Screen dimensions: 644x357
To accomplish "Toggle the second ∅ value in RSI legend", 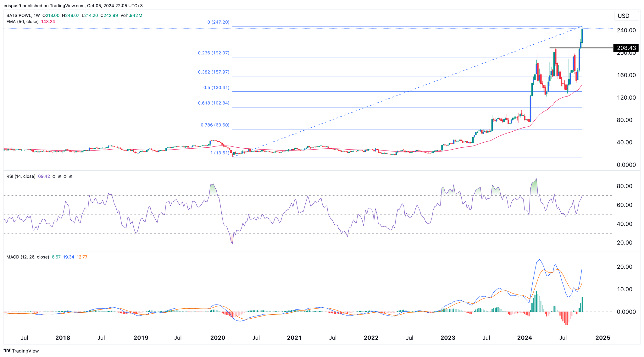I will [x=59, y=176].
